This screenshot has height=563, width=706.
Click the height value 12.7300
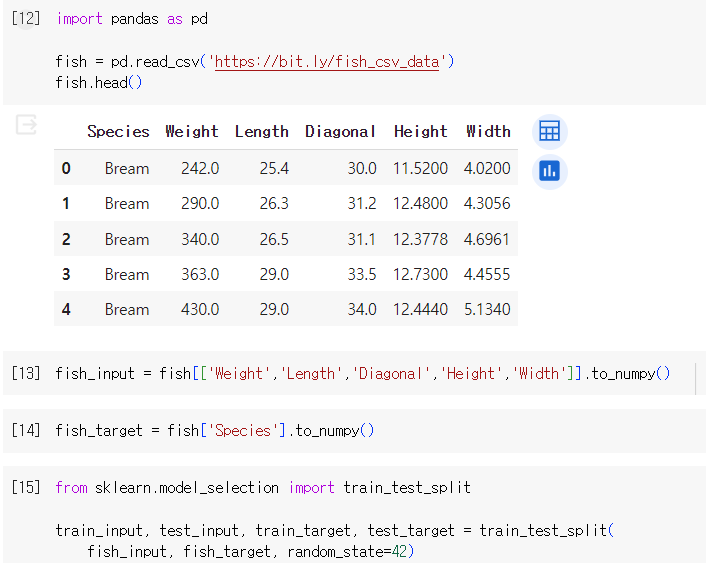[x=421, y=274]
